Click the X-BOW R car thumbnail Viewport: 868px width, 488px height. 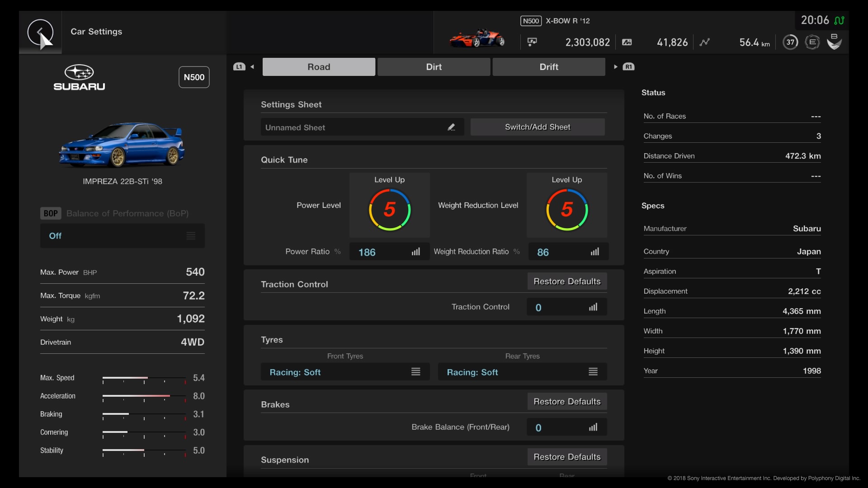point(477,38)
